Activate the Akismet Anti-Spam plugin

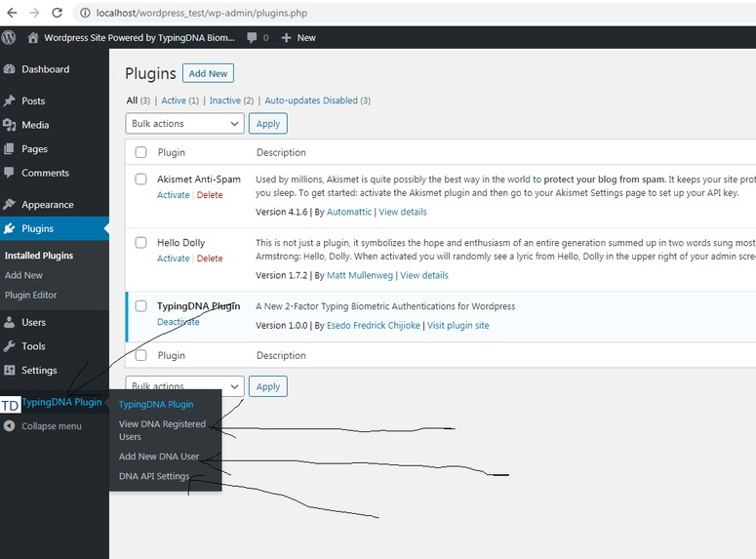point(173,195)
